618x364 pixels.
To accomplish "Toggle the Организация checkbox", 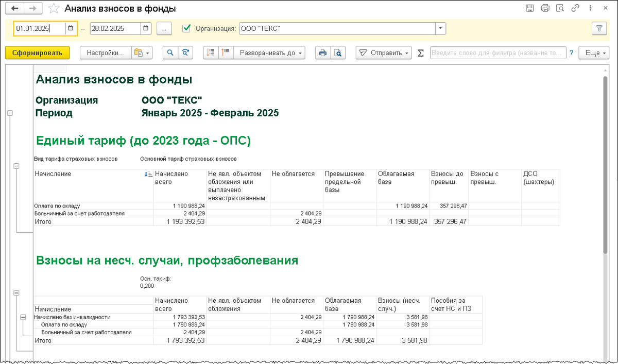I will tap(187, 29).
